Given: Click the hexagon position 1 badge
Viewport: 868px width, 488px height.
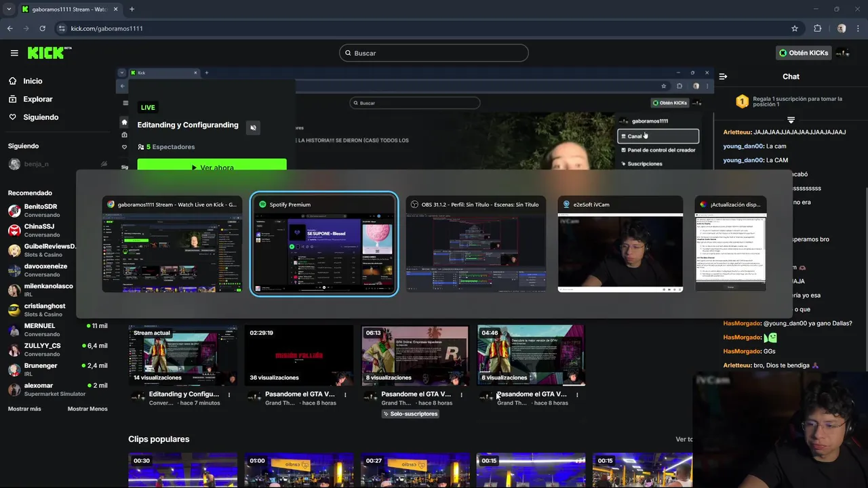Looking at the screenshot, I should pos(742,102).
